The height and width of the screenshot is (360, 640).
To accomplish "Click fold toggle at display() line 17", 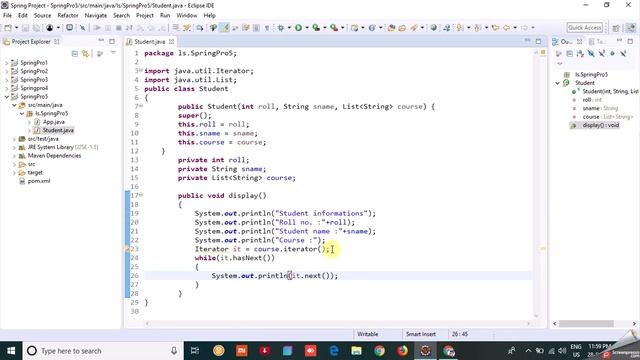I will pyautogui.click(x=141, y=196).
